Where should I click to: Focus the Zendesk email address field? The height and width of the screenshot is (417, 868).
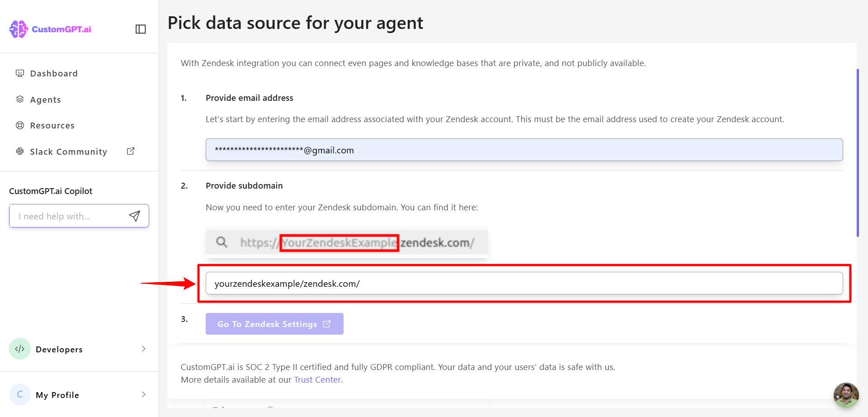click(x=524, y=150)
